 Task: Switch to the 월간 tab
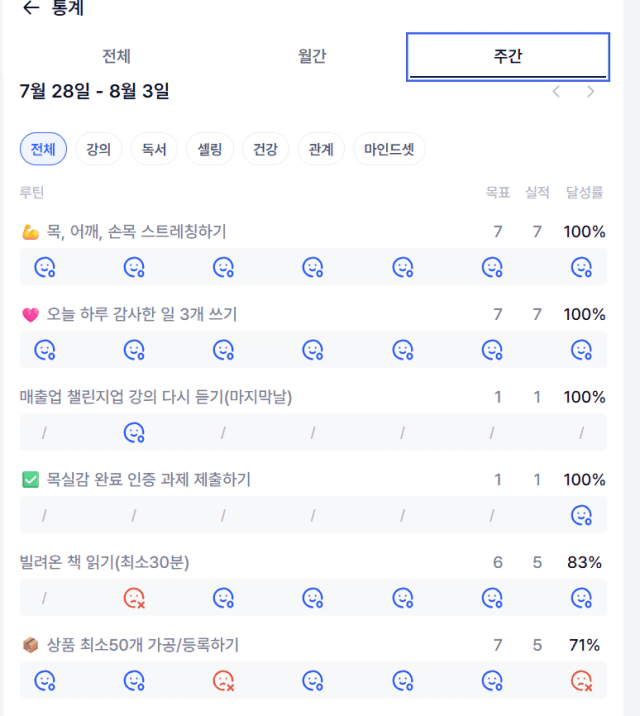coord(312,56)
